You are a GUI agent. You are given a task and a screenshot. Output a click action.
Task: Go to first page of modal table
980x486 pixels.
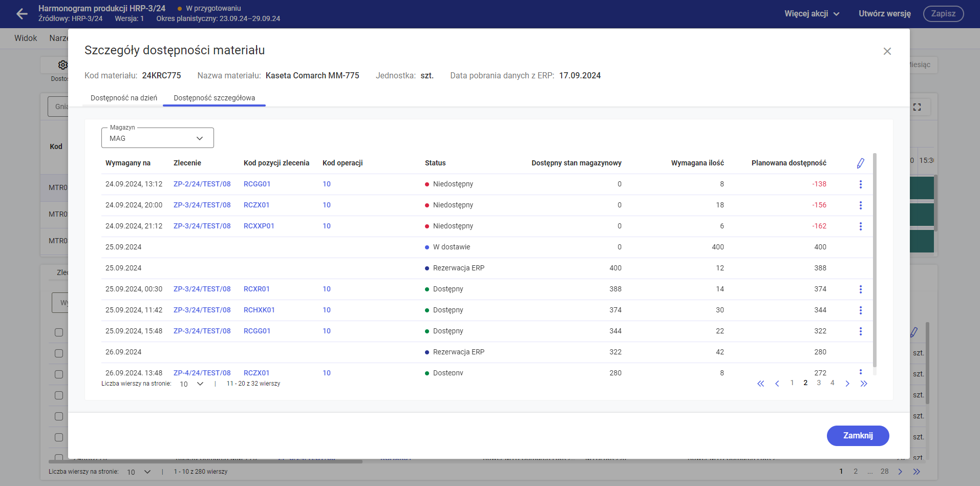pyautogui.click(x=760, y=384)
